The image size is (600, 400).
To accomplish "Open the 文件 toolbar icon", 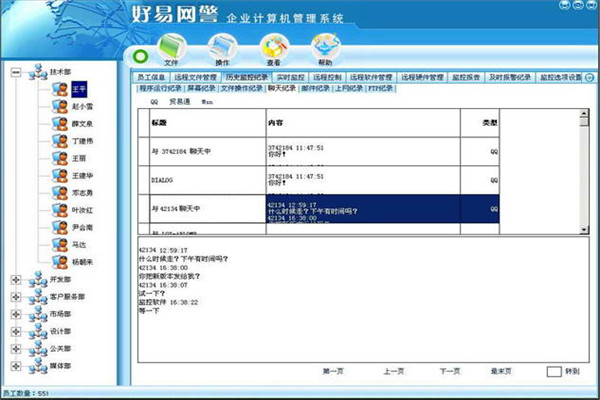I will (171, 50).
